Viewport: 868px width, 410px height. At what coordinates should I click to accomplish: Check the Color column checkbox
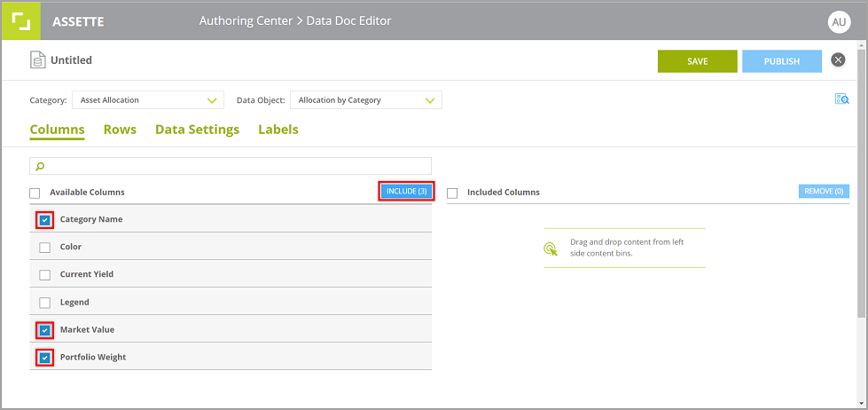45,248
